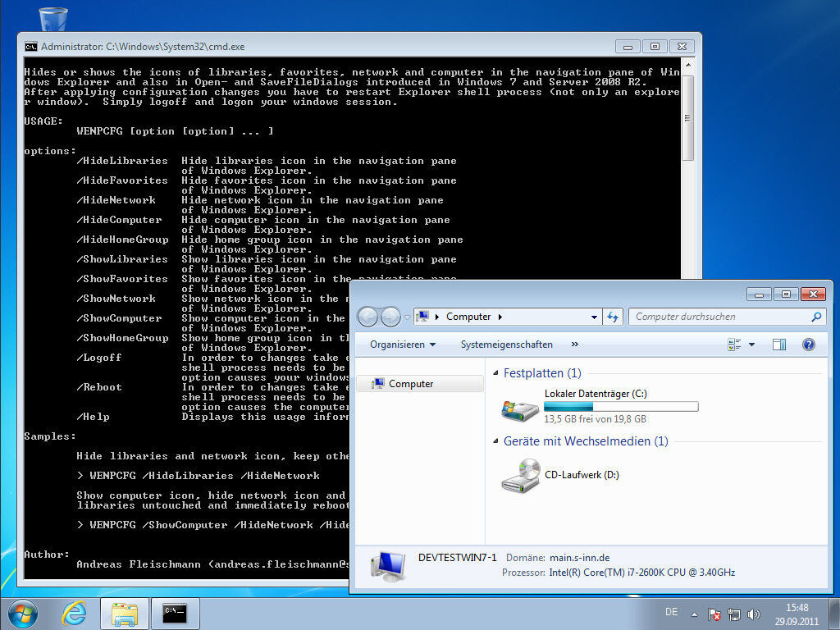Maximize the Explorer Computer window
Viewport: 840px width, 630px height.
click(786, 294)
